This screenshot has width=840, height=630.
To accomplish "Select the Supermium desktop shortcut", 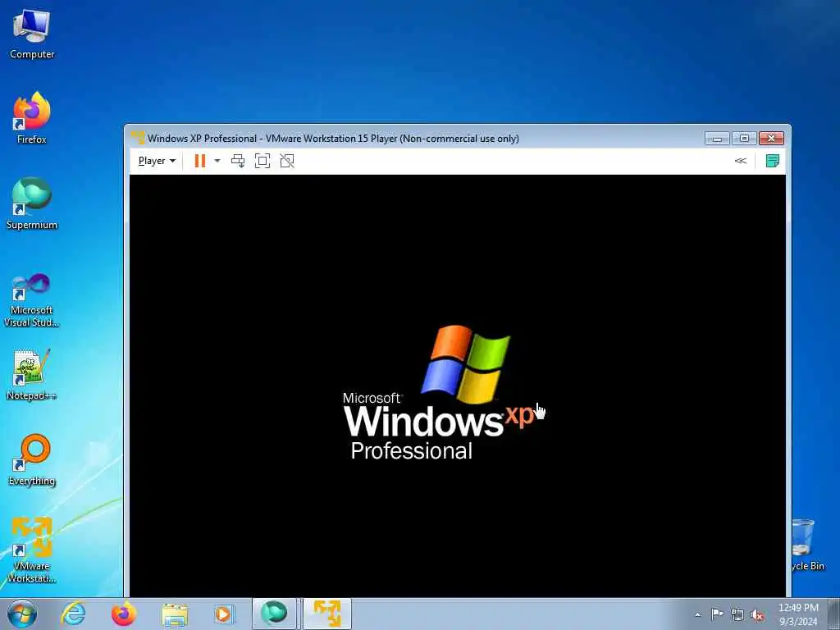I will coord(32,203).
